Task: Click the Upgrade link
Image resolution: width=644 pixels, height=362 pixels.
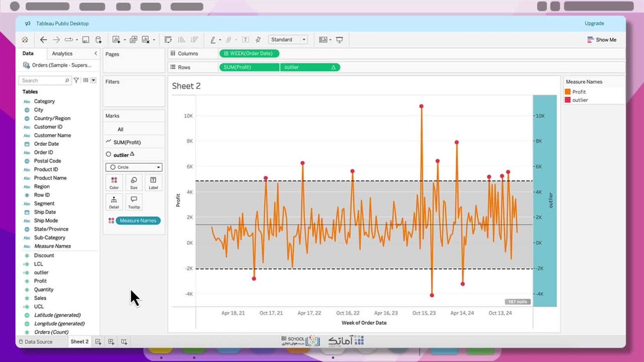Action: pyautogui.click(x=594, y=24)
